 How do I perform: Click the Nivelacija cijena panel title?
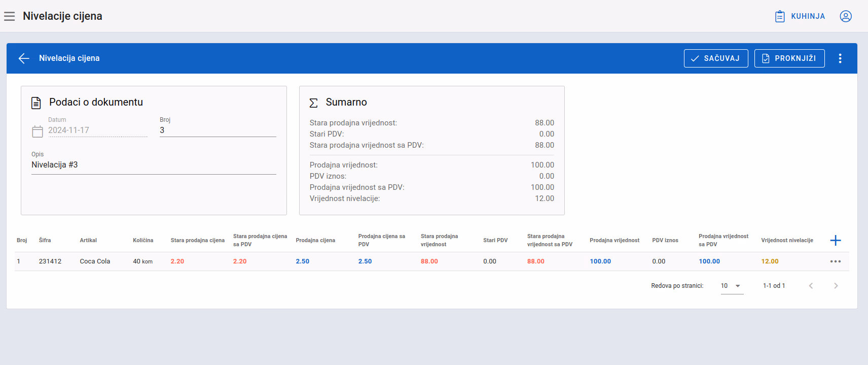69,58
